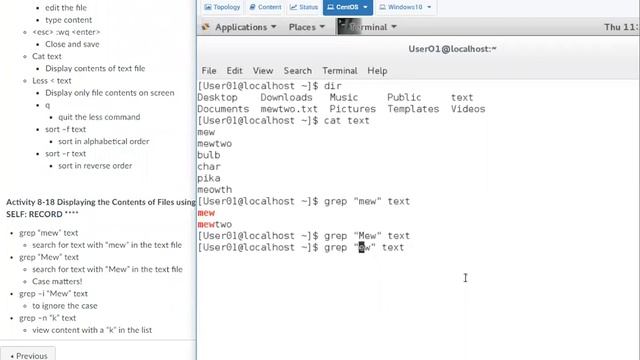This screenshot has width=640, height=360.
Task: Click 'to ignore the case' note
Action: (65, 306)
